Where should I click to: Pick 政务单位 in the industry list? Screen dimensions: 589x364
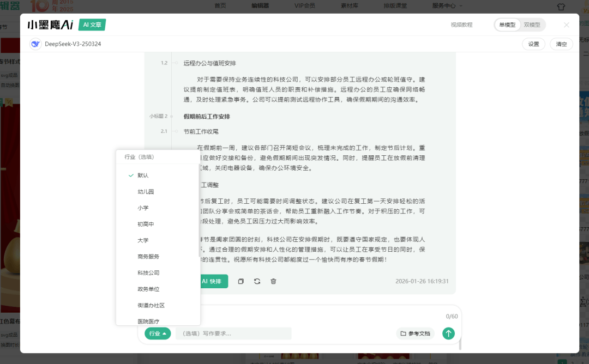(x=148, y=289)
